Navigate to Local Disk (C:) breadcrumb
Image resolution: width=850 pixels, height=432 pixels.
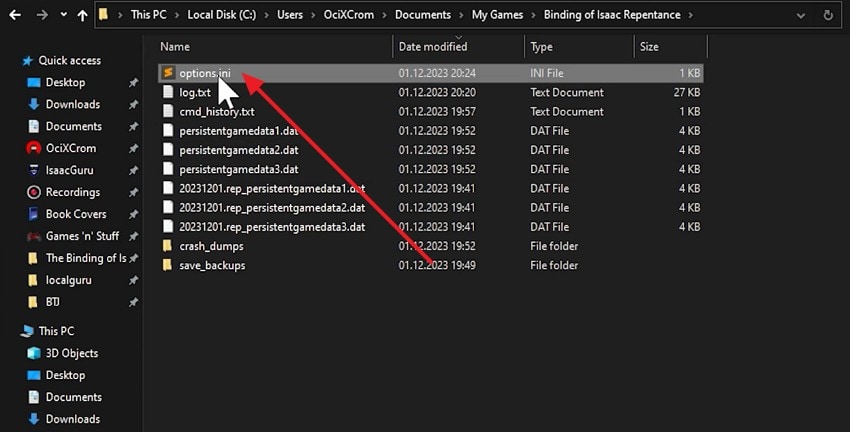pos(221,15)
